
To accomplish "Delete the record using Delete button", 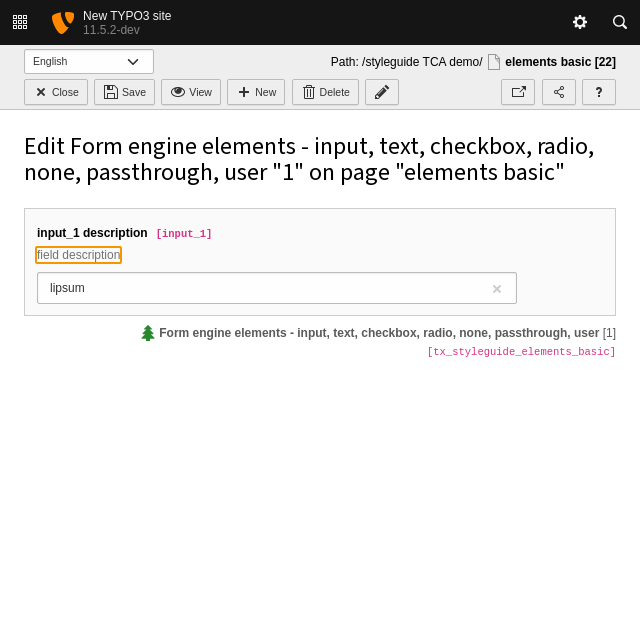I will coord(325,92).
